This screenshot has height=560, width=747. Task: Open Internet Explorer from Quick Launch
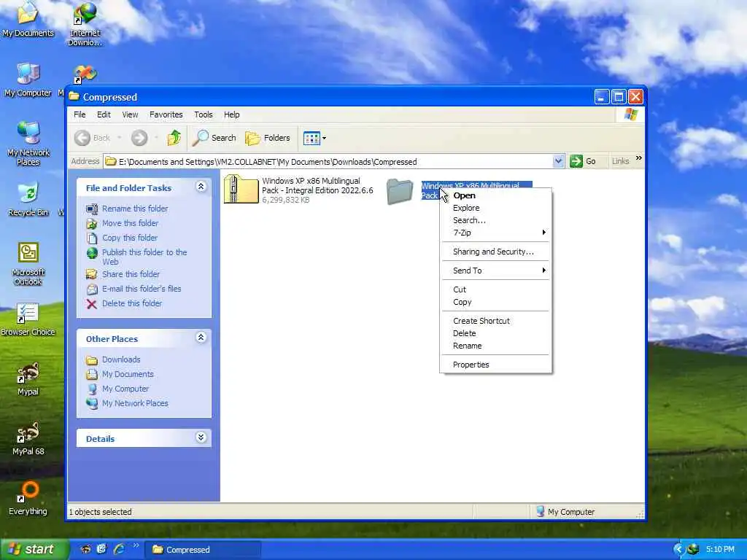tap(119, 550)
